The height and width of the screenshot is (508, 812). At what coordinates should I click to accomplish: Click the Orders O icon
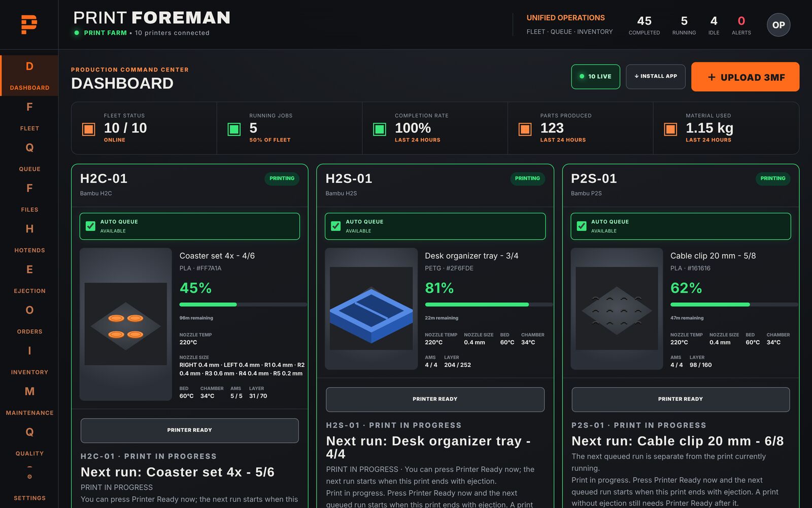[x=29, y=310]
